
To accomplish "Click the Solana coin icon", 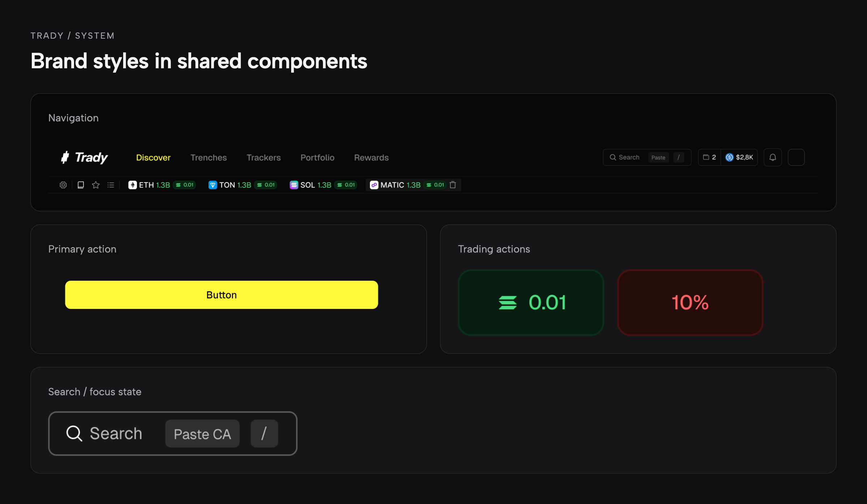I will [294, 185].
